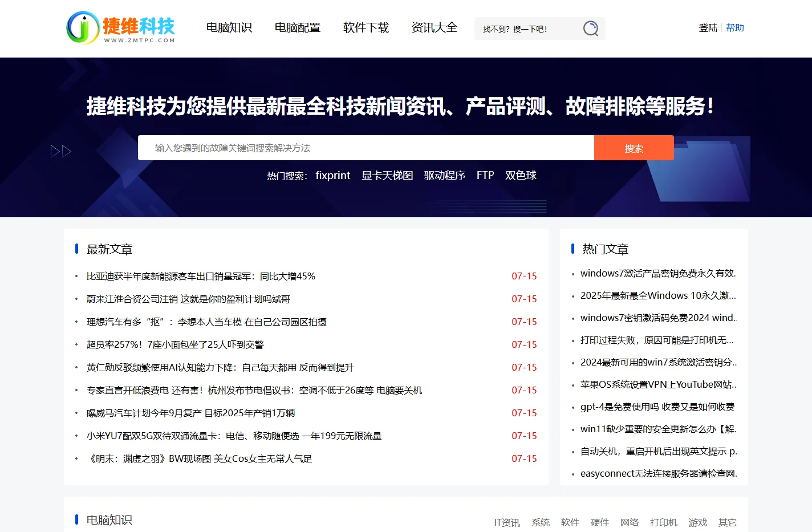812x532 pixels.
Task: Click the 捷维科技 site logo
Action: [120, 28]
